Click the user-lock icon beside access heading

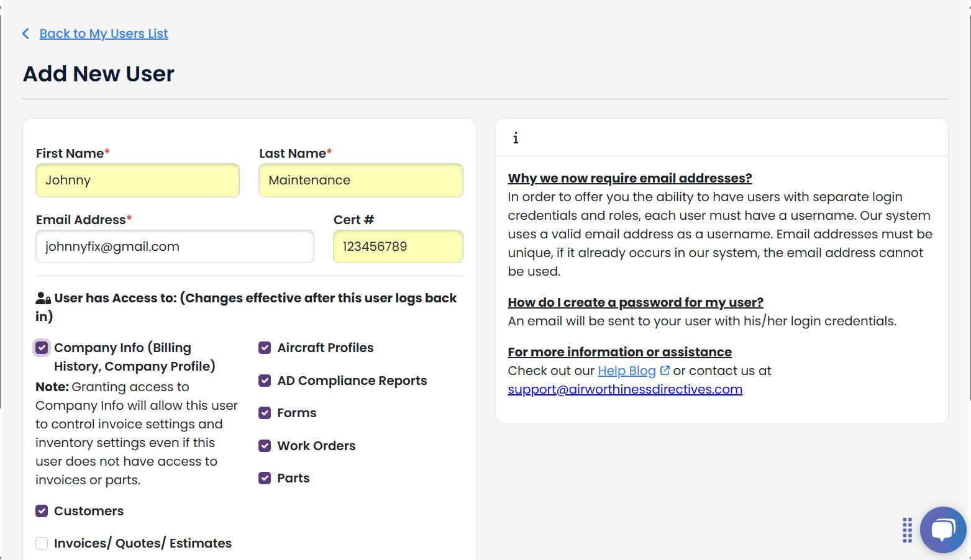tap(43, 299)
